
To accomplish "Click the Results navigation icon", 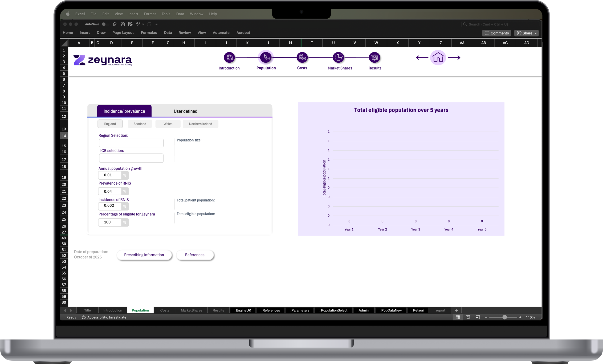I will point(375,57).
